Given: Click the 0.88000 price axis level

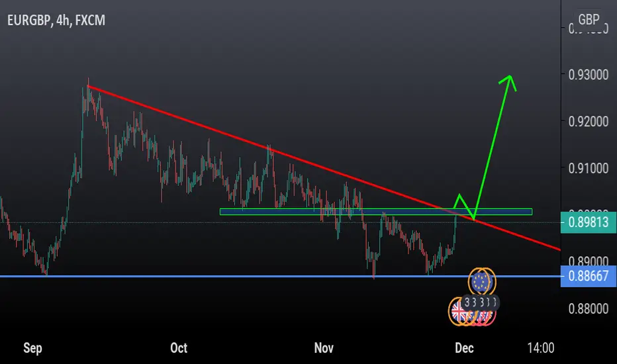Looking at the screenshot, I should pyautogui.click(x=589, y=308).
